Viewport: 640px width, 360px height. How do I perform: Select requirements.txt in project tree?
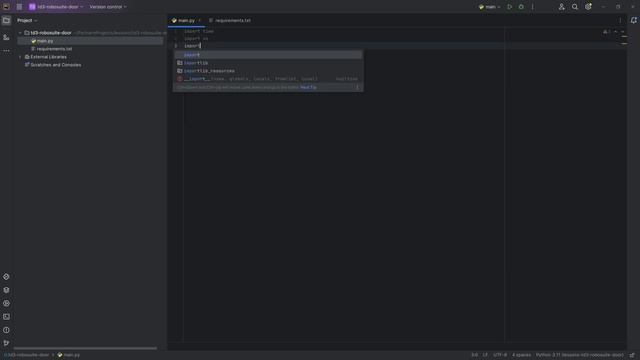(54, 49)
